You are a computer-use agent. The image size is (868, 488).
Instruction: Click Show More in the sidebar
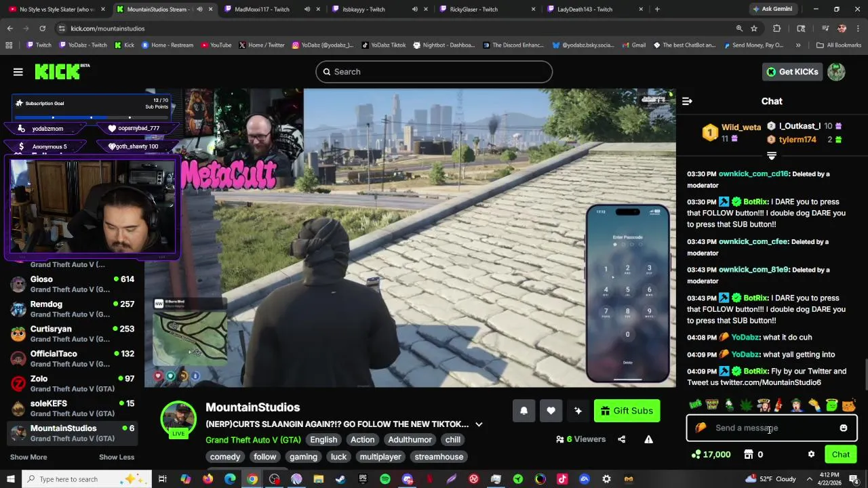pyautogui.click(x=28, y=457)
